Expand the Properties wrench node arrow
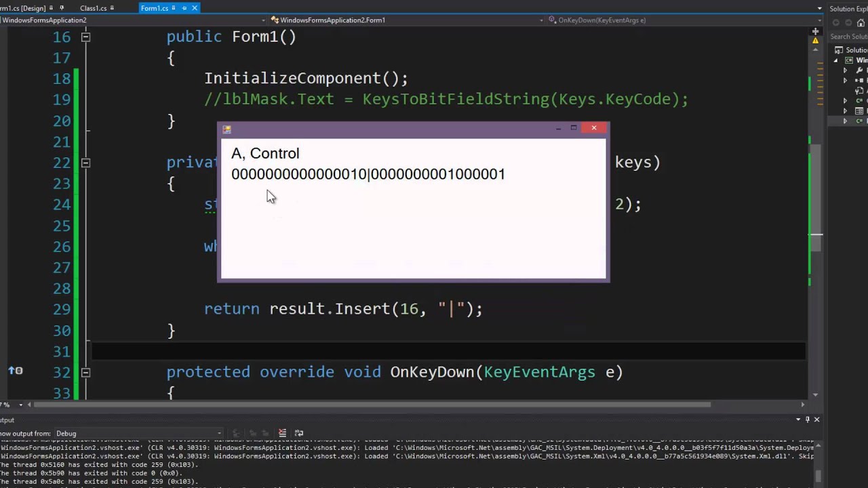868x488 pixels. pos(845,70)
